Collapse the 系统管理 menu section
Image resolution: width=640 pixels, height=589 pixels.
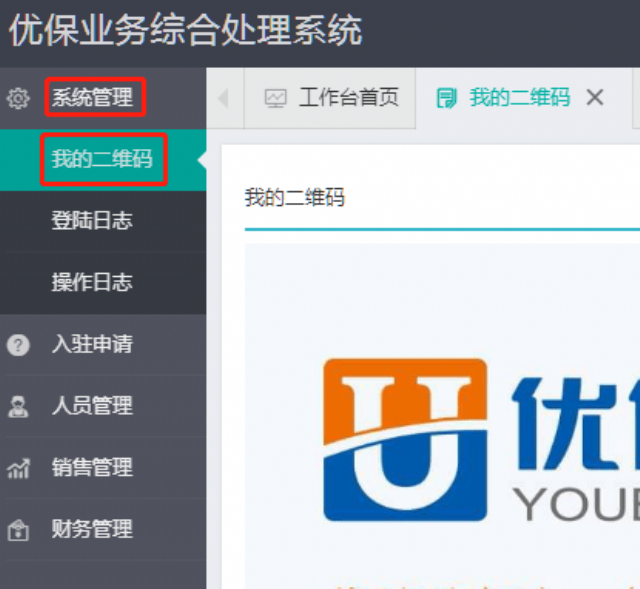92,98
